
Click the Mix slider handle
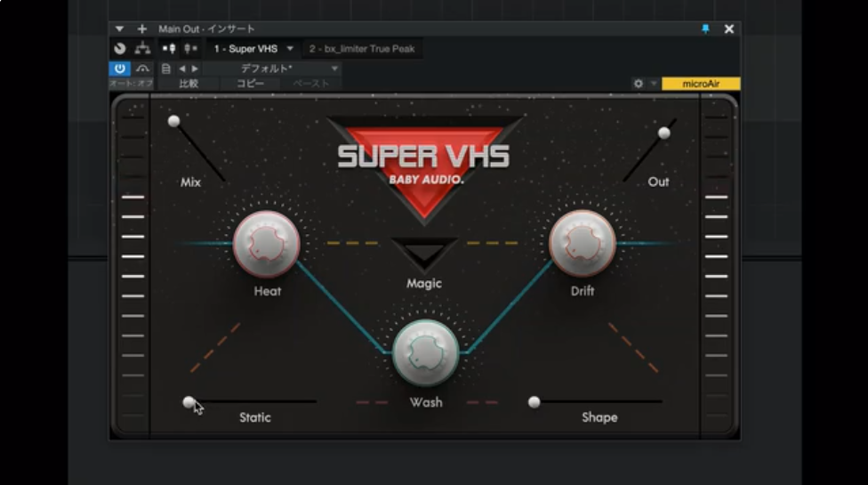173,121
